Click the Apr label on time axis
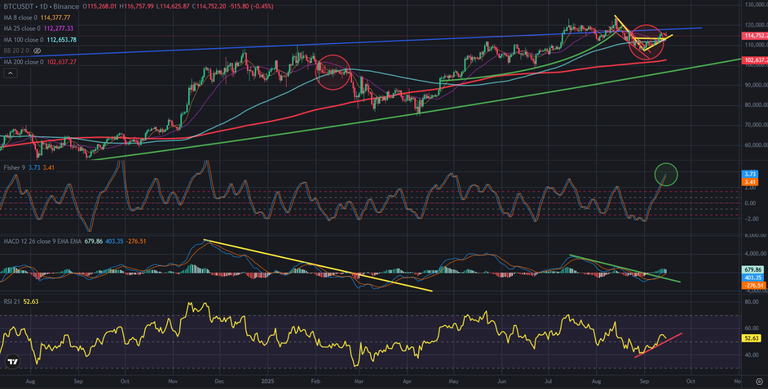Image resolution: width=768 pixels, height=389 pixels. pos(406,380)
